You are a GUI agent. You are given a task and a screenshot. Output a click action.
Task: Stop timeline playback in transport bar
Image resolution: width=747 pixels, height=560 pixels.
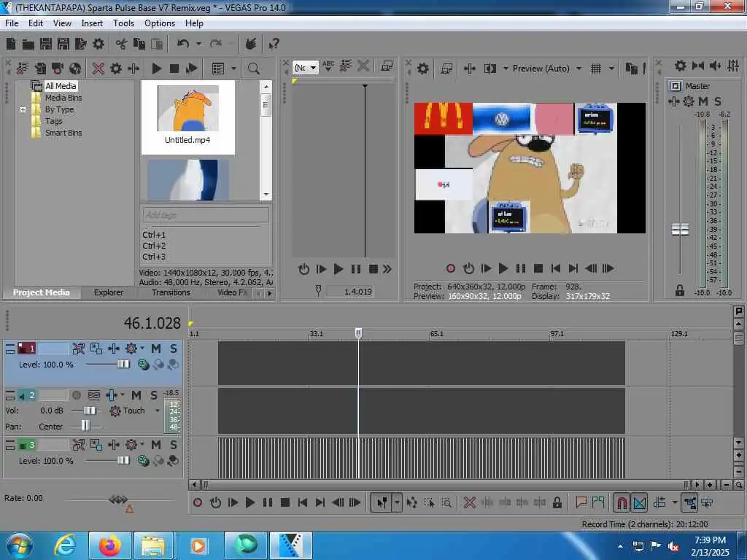(285, 502)
